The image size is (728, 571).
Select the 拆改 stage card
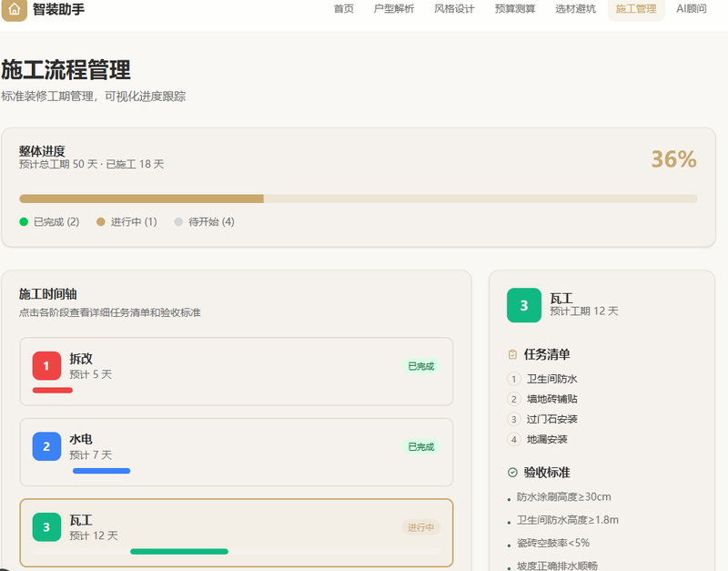[x=237, y=372]
